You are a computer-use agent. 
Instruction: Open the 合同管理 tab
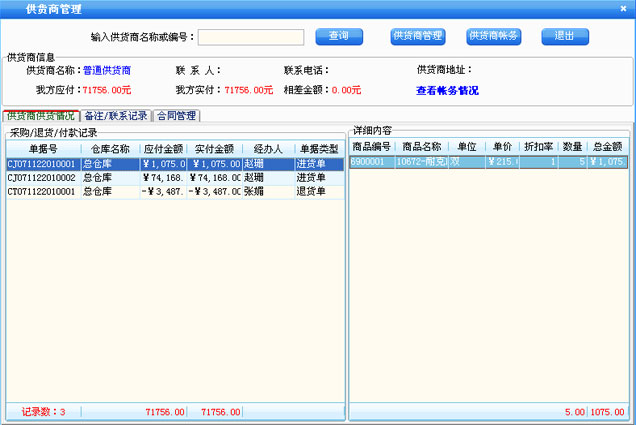point(176,116)
